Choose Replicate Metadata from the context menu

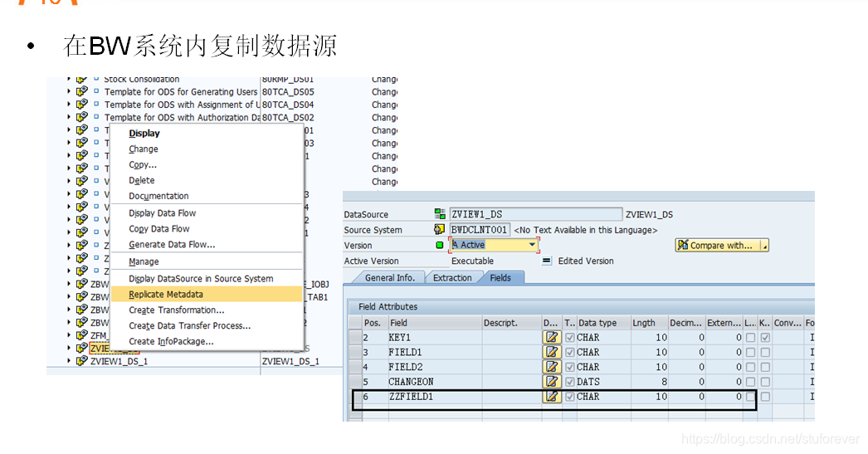tap(207, 295)
